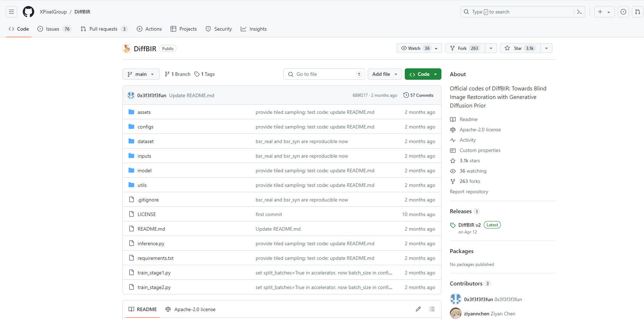Expand the main branch dropdown
This screenshot has height=320, width=644.
coord(141,74)
